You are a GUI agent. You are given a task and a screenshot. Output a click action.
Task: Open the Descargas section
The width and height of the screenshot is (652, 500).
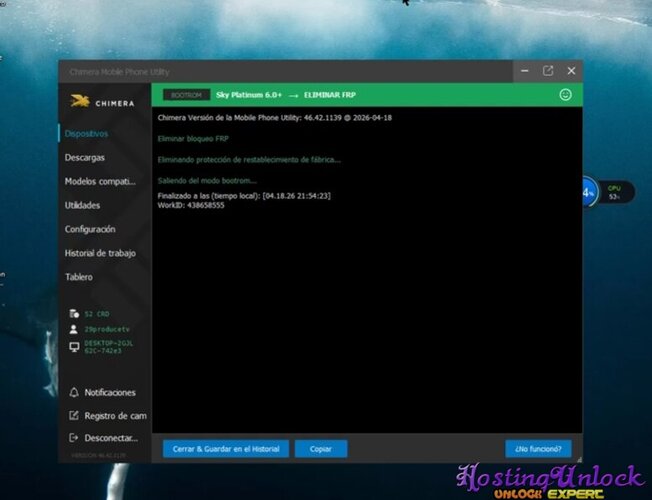84,158
